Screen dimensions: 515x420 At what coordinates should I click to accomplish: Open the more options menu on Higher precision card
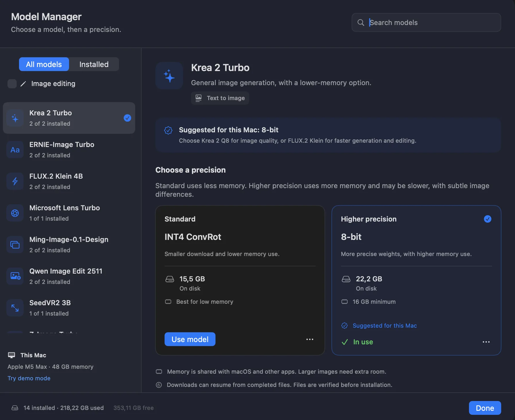(x=486, y=342)
